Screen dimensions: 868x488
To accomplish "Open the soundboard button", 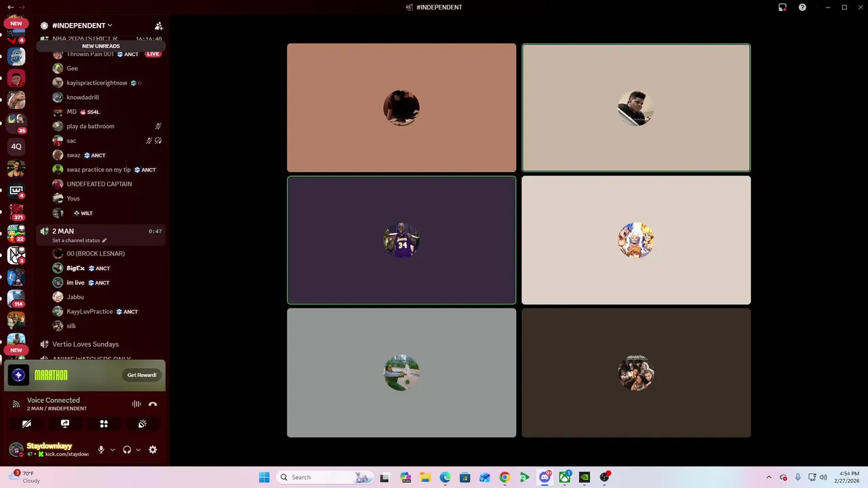I will click(142, 424).
